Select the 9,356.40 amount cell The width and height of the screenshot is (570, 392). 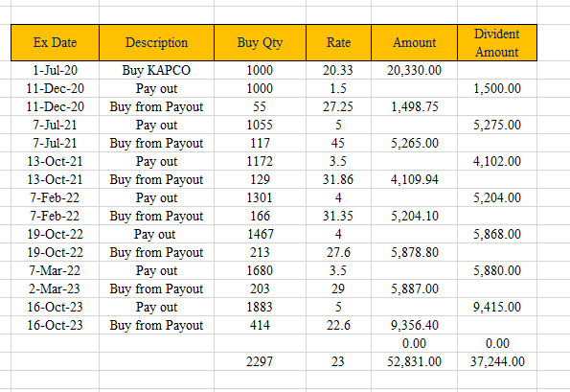(415, 325)
